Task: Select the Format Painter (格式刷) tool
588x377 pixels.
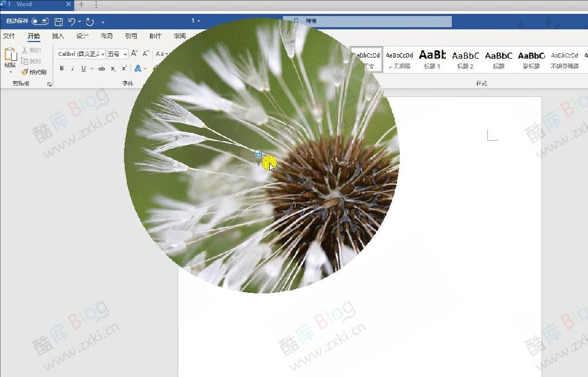Action: pyautogui.click(x=34, y=72)
